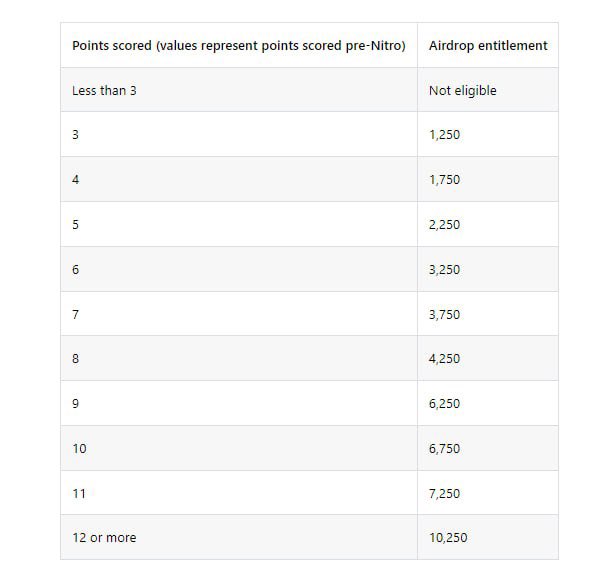This screenshot has height=588, width=598.
Task: Click the 'Airdrop entitlement' column header
Action: coord(488,45)
